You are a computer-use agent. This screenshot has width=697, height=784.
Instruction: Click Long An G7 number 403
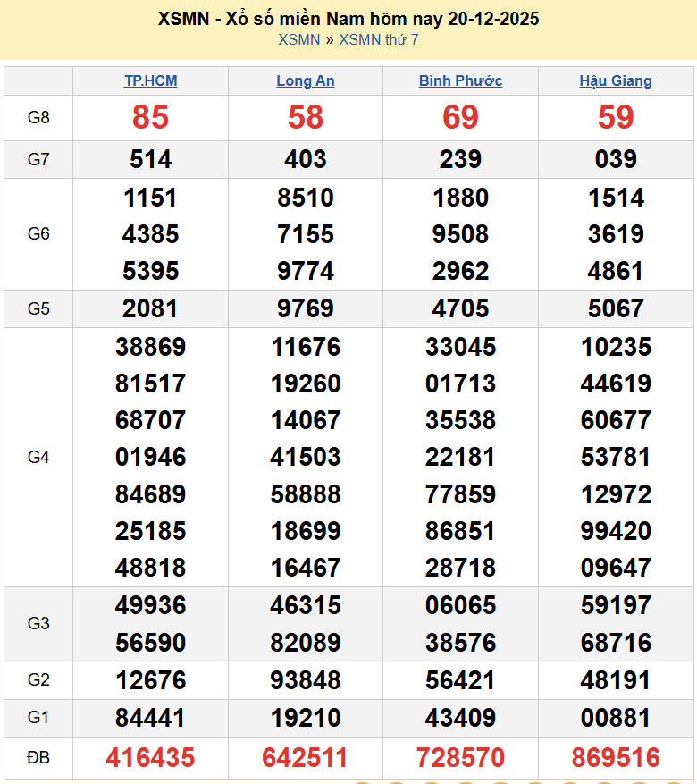pyautogui.click(x=306, y=160)
